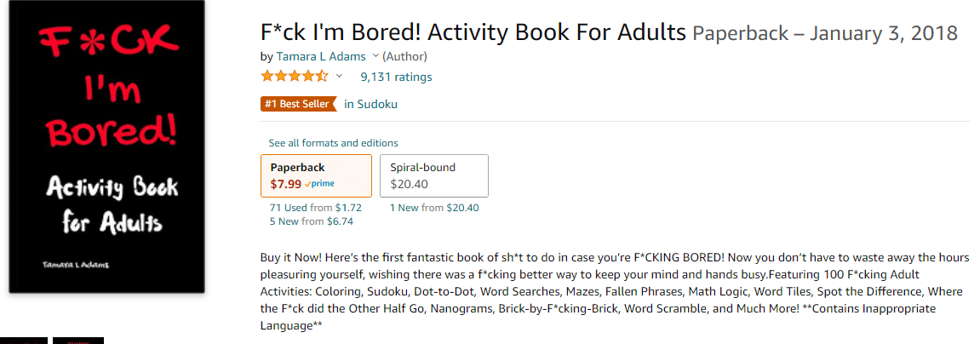Viewport: 980px width, 344px height.
Task: Click the book title heading
Action: tap(473, 32)
